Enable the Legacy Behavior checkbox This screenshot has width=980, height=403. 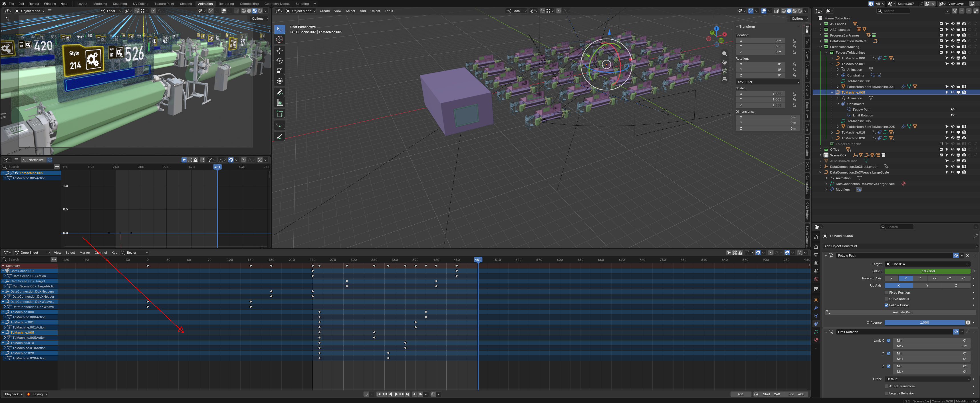[x=886, y=394]
